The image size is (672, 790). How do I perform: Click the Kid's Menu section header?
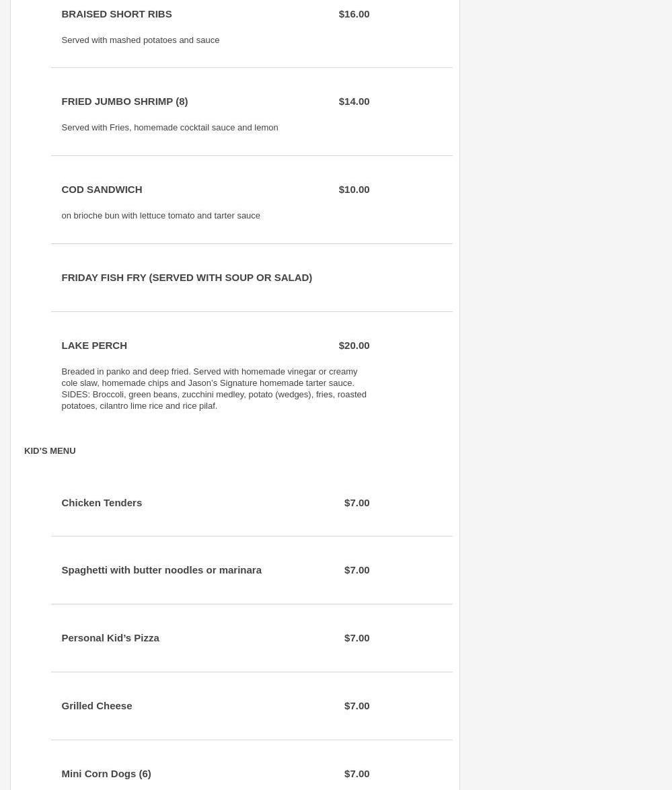click(x=50, y=451)
